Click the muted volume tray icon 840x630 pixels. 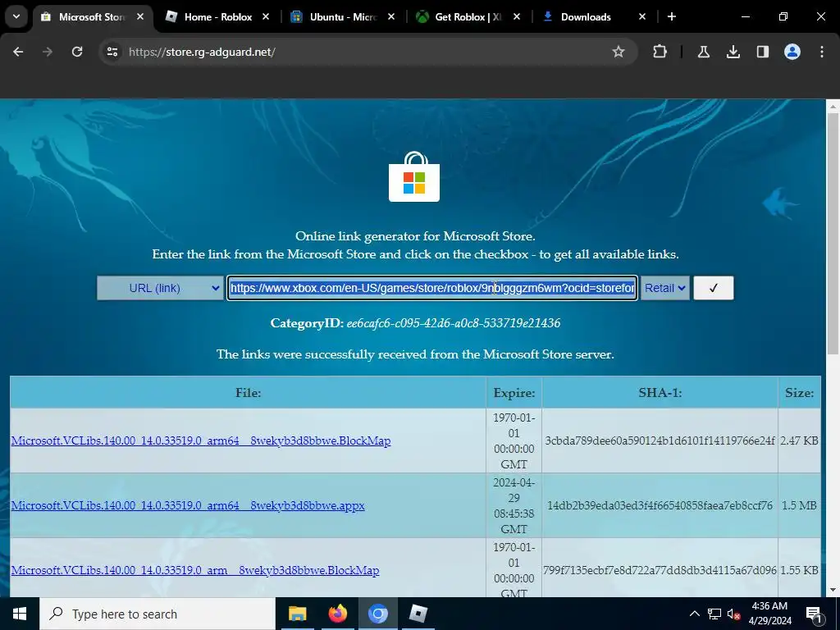pyautogui.click(x=734, y=614)
